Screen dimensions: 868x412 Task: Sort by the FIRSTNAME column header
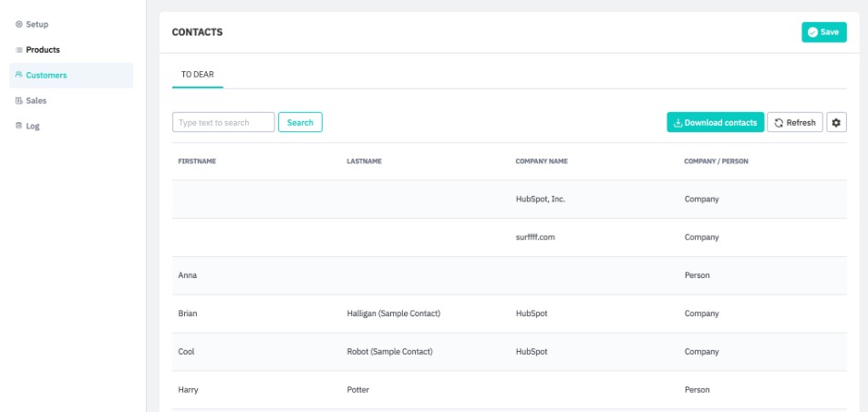pyautogui.click(x=197, y=161)
